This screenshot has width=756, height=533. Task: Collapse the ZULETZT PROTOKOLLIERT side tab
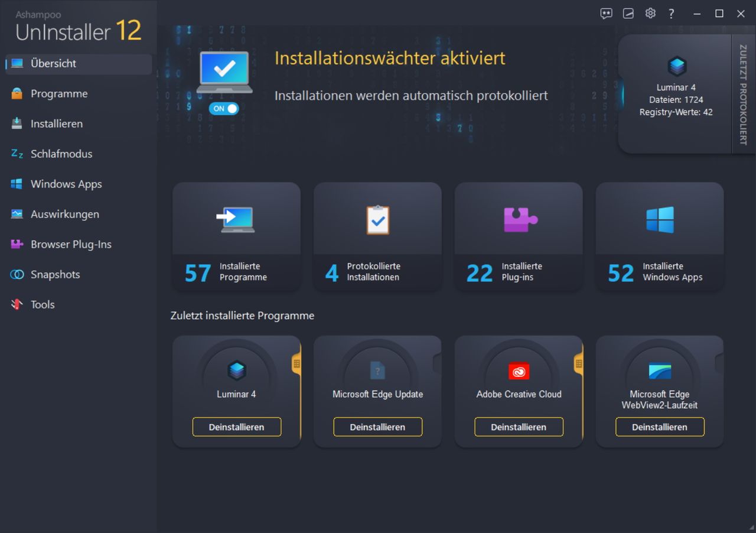pyautogui.click(x=744, y=95)
